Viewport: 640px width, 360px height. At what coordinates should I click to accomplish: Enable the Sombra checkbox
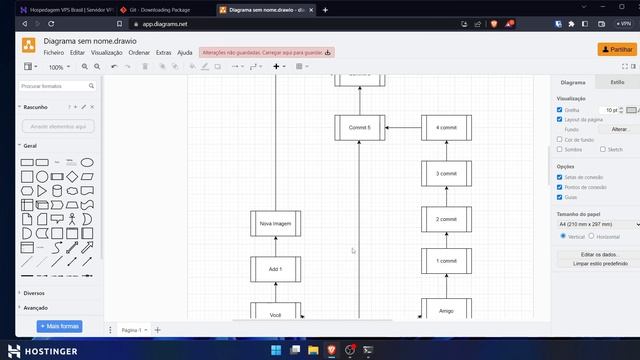pyautogui.click(x=560, y=149)
